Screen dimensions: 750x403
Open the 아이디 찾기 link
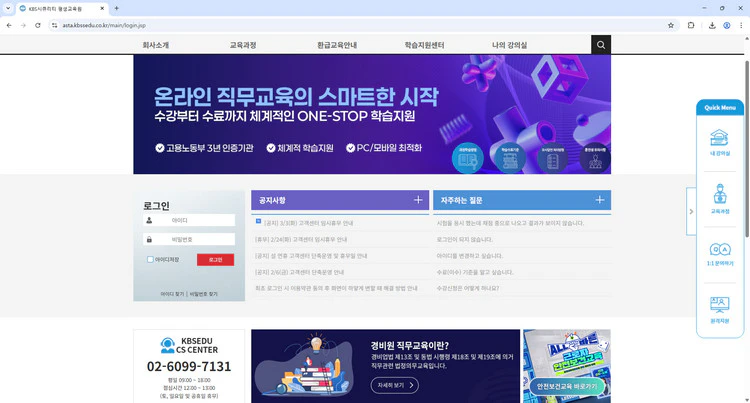pyautogui.click(x=172, y=294)
